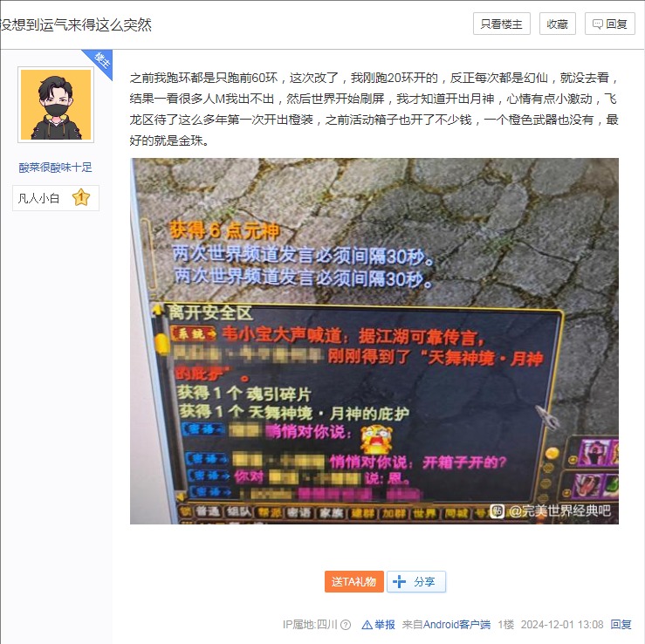Image resolution: width=645 pixels, height=644 pixels.
Task: Open the game screenshot image in the post
Action: pos(374,341)
